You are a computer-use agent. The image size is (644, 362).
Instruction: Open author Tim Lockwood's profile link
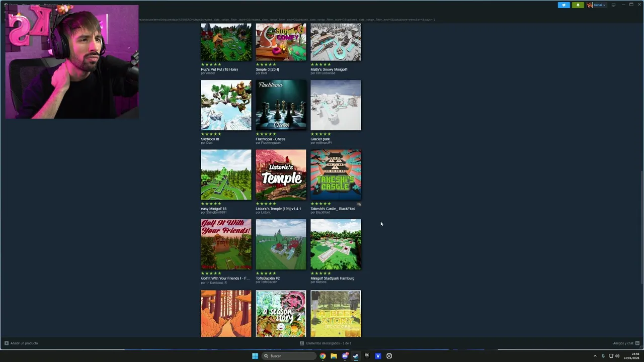325,73
